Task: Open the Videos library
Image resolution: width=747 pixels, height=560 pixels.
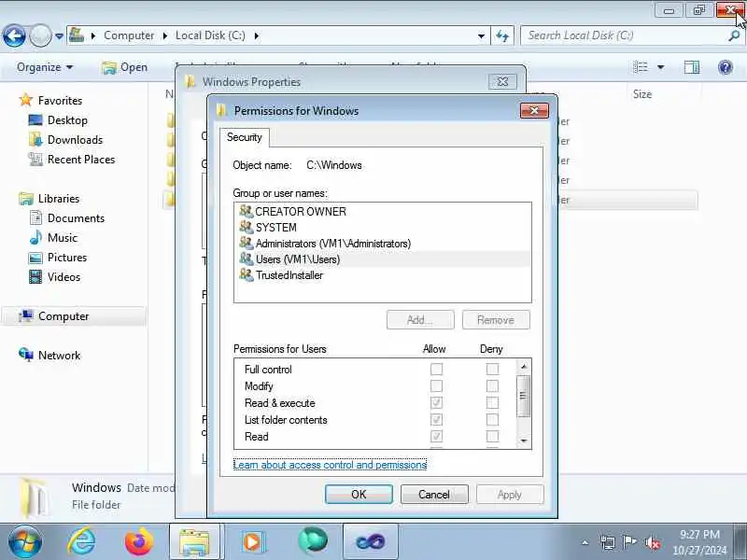Action: 54,276
